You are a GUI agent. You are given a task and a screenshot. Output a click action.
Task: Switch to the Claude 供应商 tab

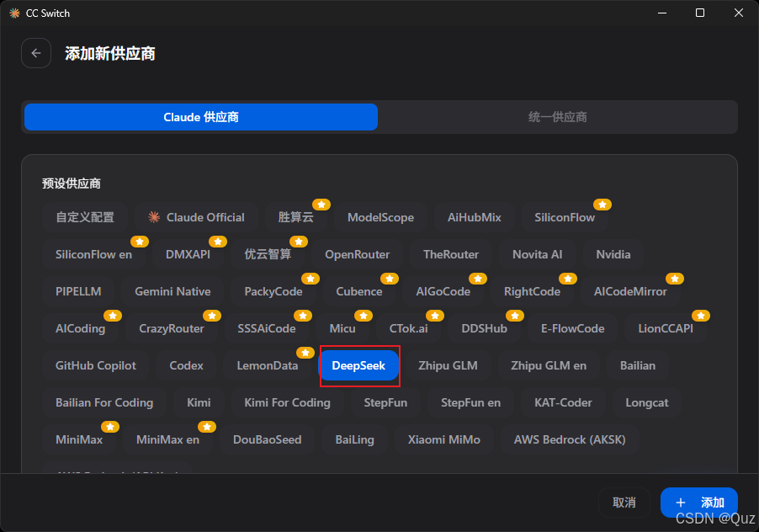(x=201, y=117)
